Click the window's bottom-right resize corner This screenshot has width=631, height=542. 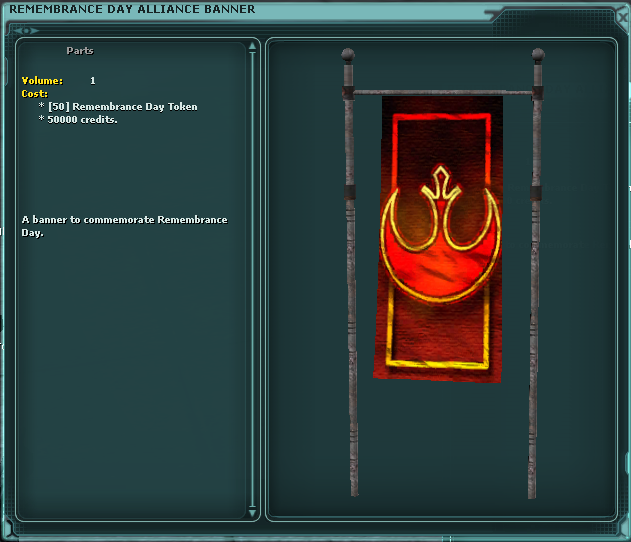[x=622, y=533]
